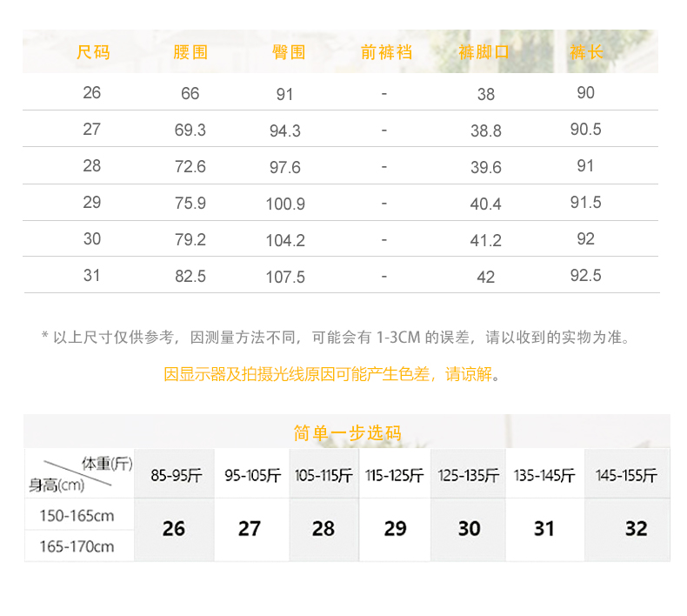Click the 前裤裆 dash in size 31 row
Image resolution: width=687 pixels, height=616 pixels.
[384, 277]
